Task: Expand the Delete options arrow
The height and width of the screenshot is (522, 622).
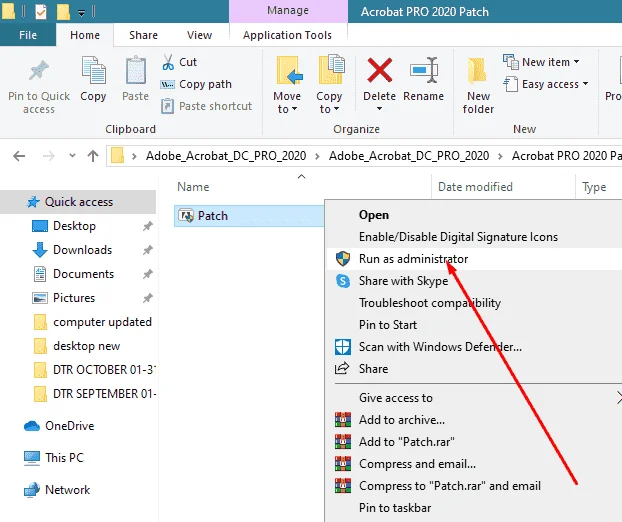Action: [x=379, y=109]
